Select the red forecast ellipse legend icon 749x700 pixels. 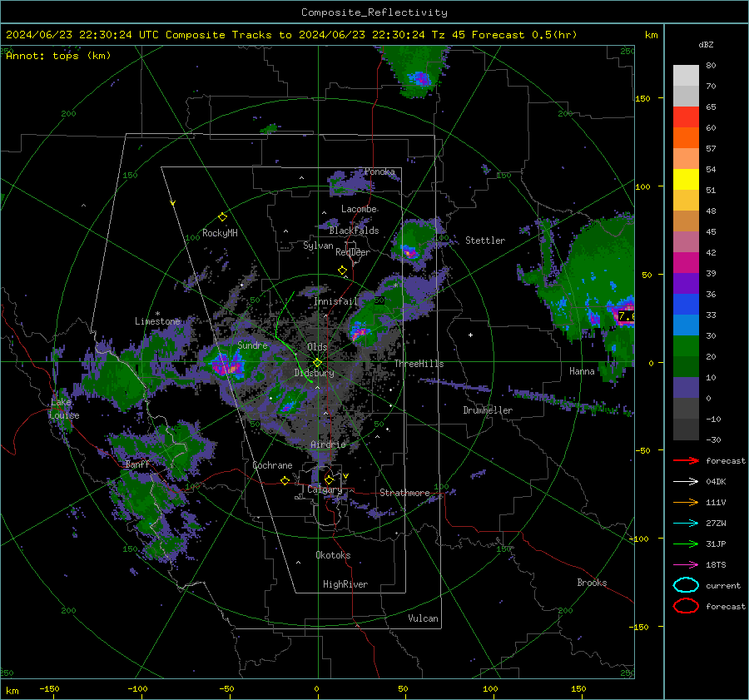[686, 606]
